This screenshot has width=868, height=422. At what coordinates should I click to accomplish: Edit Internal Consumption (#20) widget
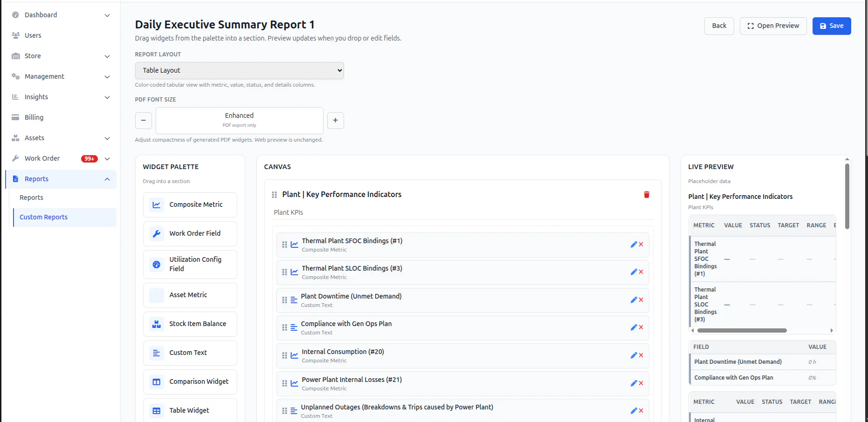[634, 355]
